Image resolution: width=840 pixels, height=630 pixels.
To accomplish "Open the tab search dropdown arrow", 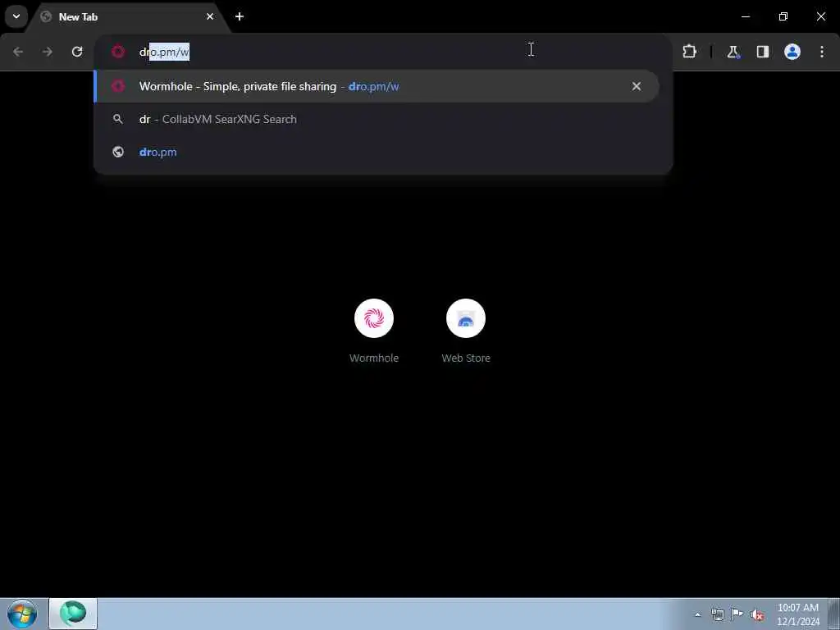I will [x=16, y=16].
